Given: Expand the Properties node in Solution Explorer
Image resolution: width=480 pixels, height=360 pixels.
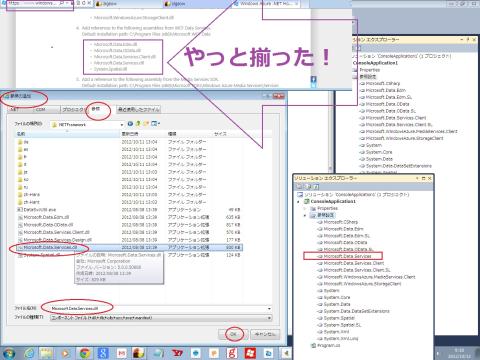Looking at the screenshot, I should click(x=305, y=208).
